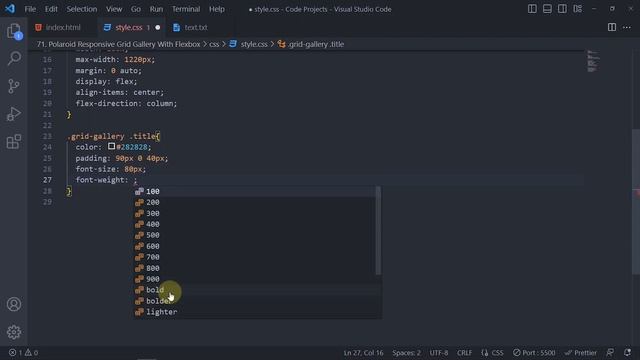
Task: Click line number 23 in gutter
Action: point(47,136)
